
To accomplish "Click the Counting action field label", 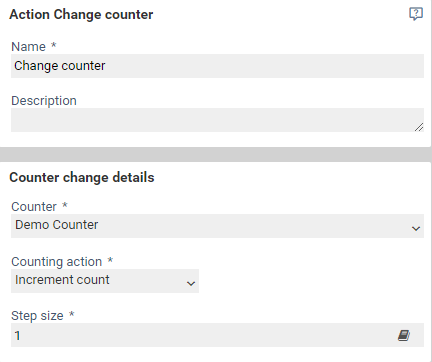I will pyautogui.click(x=57, y=262).
